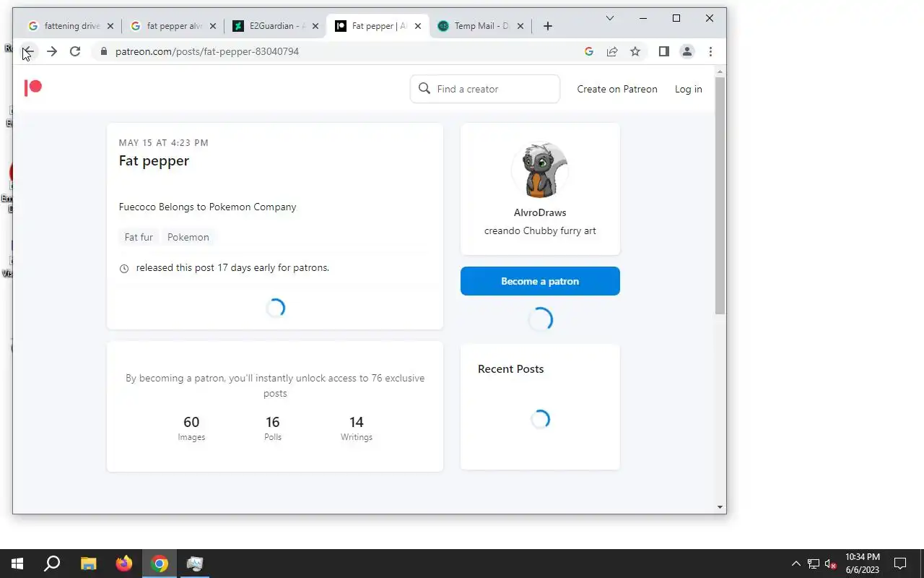Viewport: 924px width, 578px height.
Task: Click the 'Fat pepper' post title
Action: coord(154,160)
